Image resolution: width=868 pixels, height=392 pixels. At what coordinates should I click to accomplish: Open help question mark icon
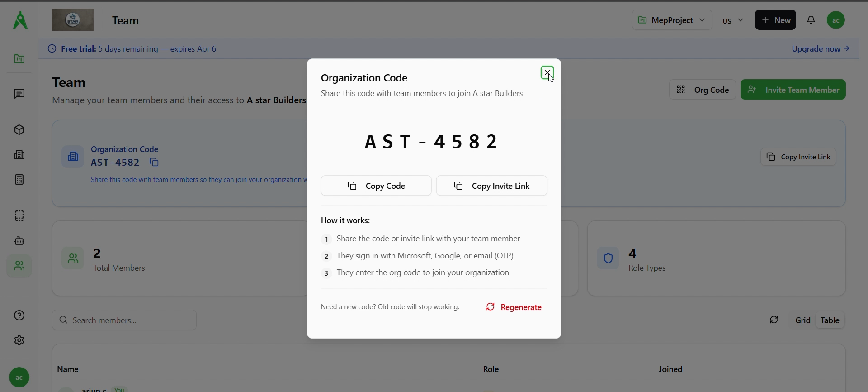(x=19, y=316)
